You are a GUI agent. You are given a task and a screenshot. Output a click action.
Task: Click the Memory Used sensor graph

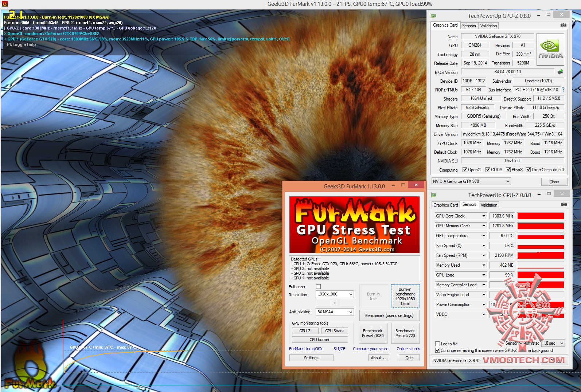coord(541,265)
